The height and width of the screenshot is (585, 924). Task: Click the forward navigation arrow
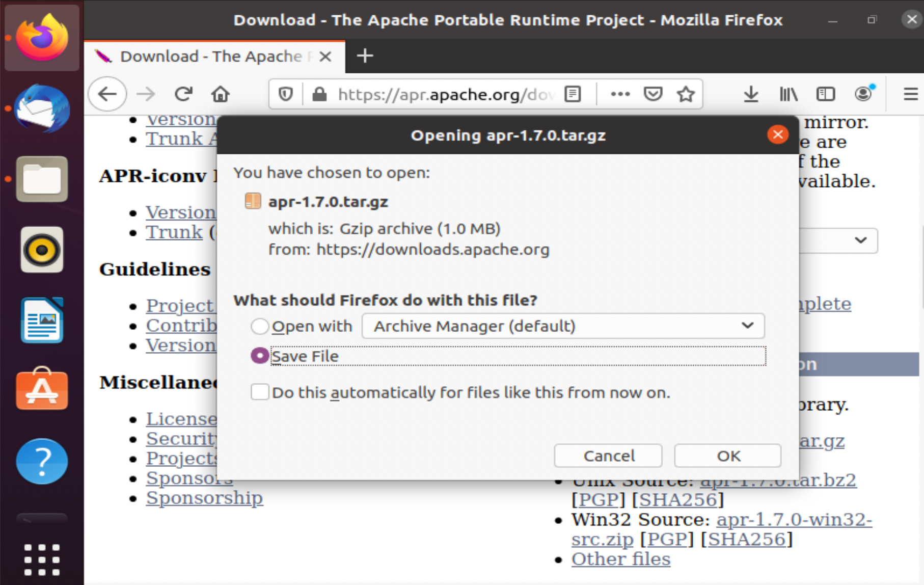point(146,94)
